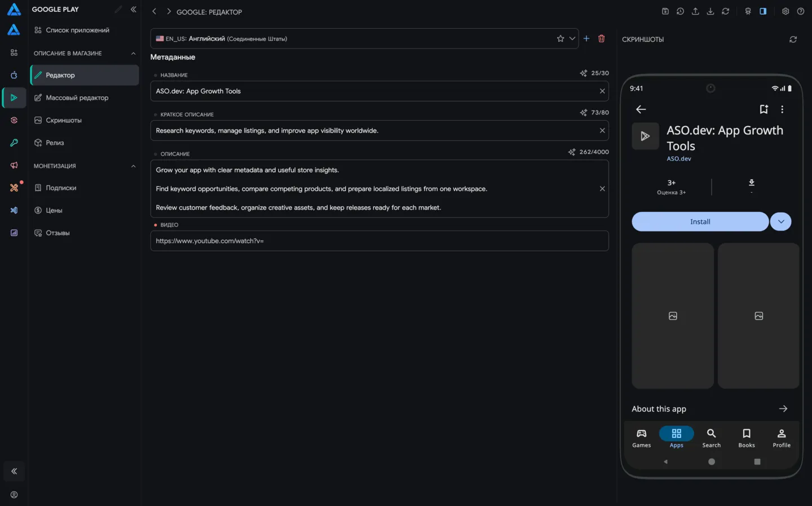Clear the КРАТКОЕ ОПИСАНИЕ field
812x506 pixels.
tap(602, 130)
